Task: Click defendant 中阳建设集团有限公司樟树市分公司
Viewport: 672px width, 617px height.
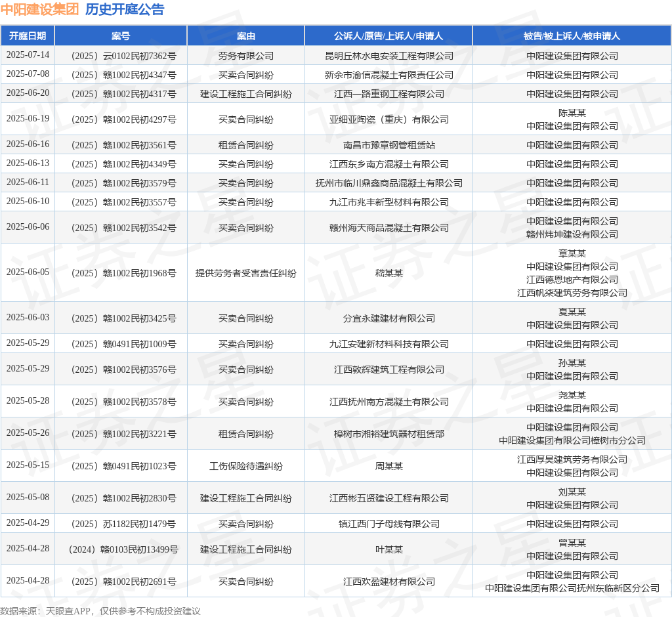Action: [572, 441]
